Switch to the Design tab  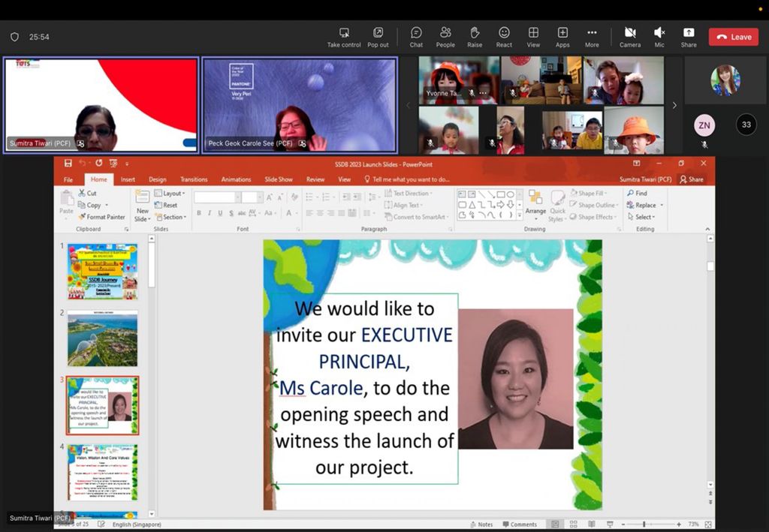(x=158, y=179)
